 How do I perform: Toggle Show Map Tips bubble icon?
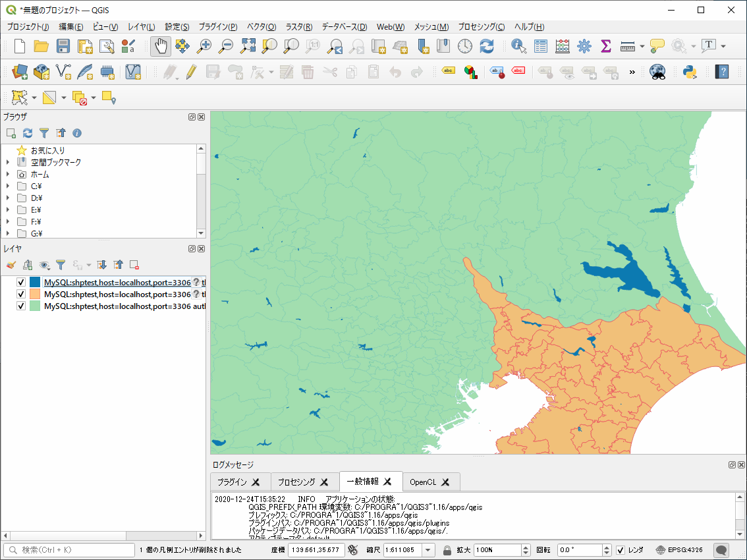(657, 46)
